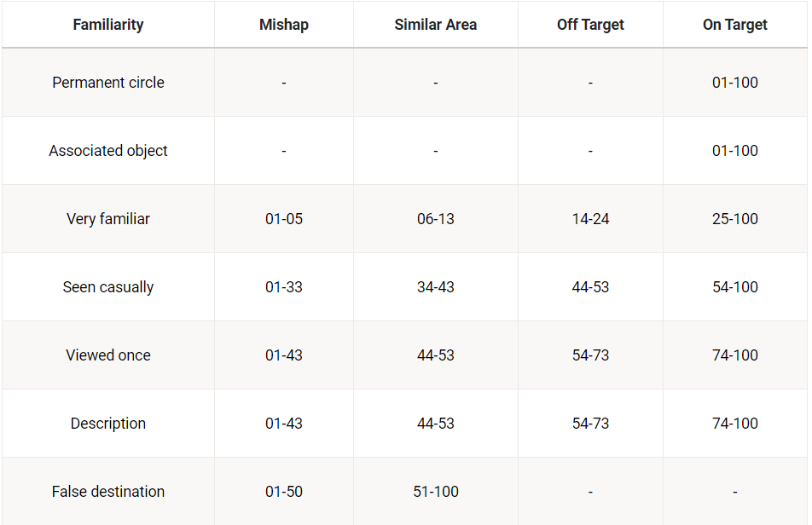
Task: Select the Associated object row label
Action: 108,151
